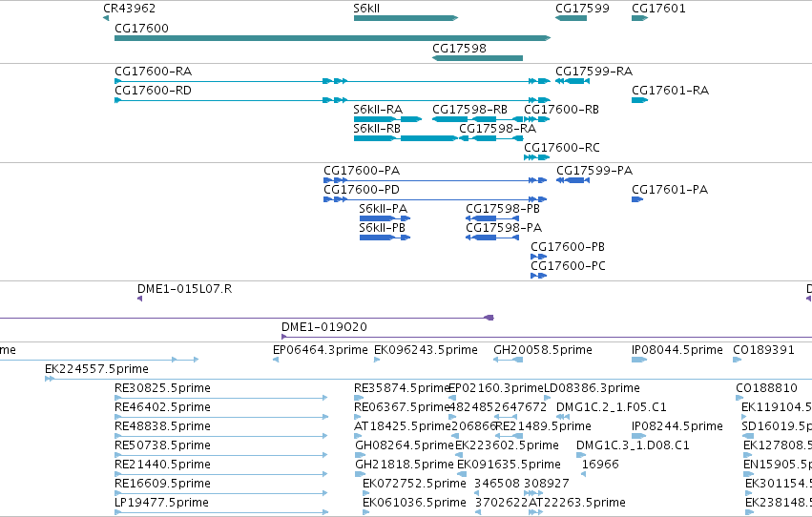Select protein CG17601-PA

[x=637, y=199]
